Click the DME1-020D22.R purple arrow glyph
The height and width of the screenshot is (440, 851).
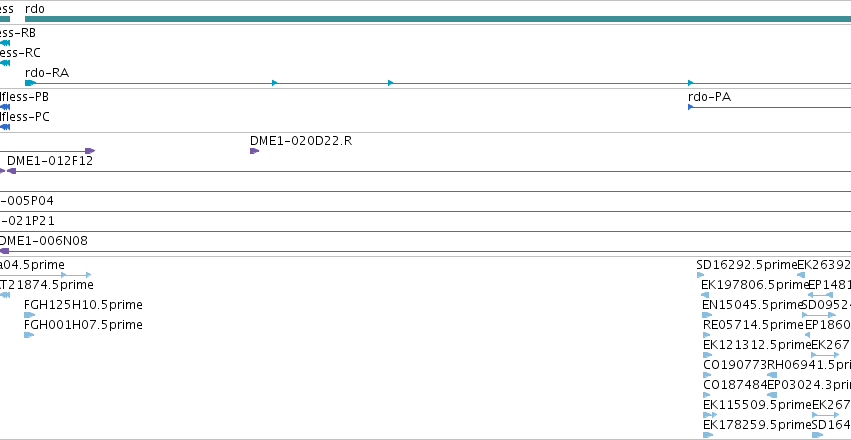(255, 151)
